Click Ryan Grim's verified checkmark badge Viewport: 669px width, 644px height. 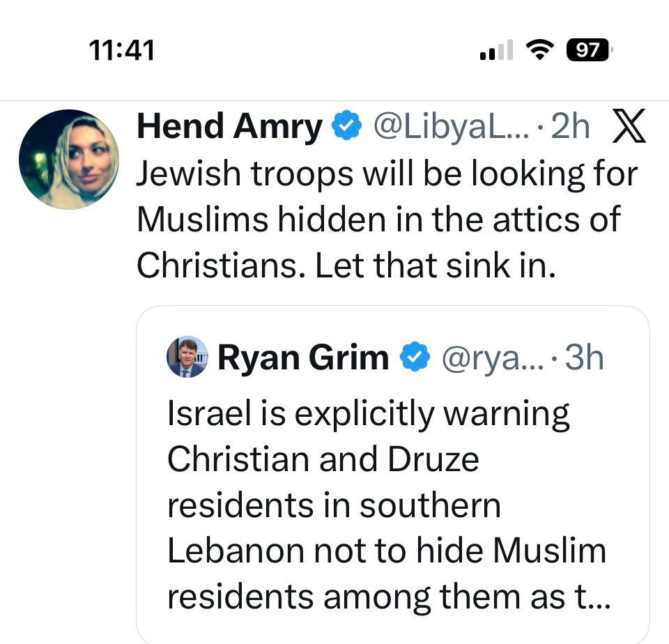pos(414,358)
